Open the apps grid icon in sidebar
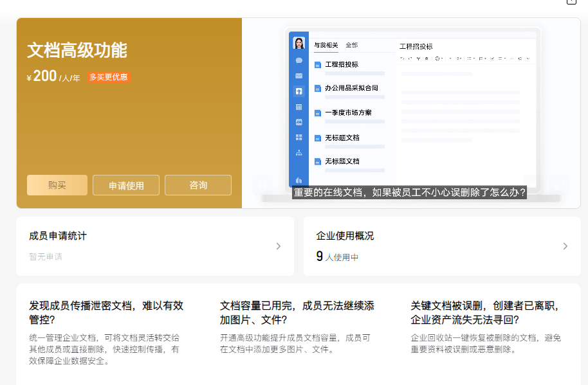This screenshot has width=588, height=385. pos(299,138)
